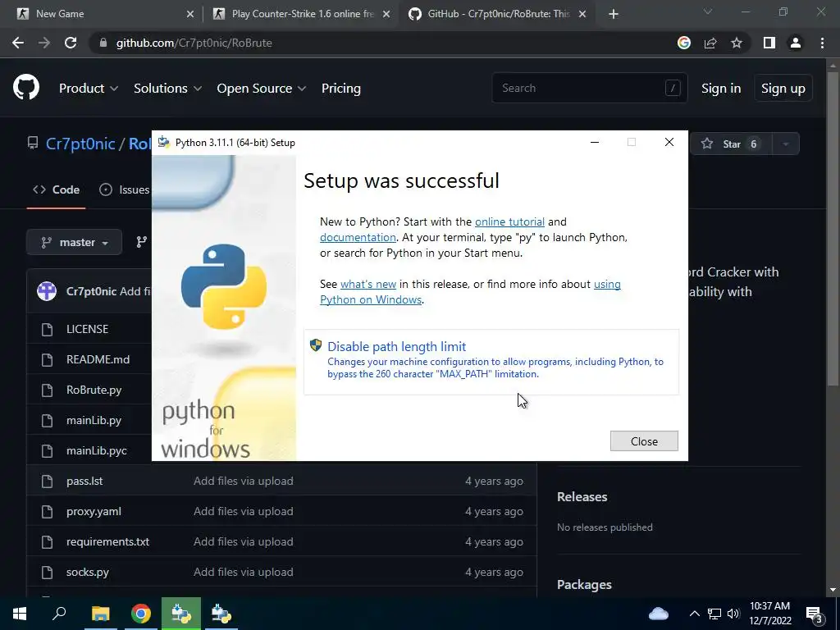
Task: Click Close in Python Setup dialog
Action: (x=644, y=441)
